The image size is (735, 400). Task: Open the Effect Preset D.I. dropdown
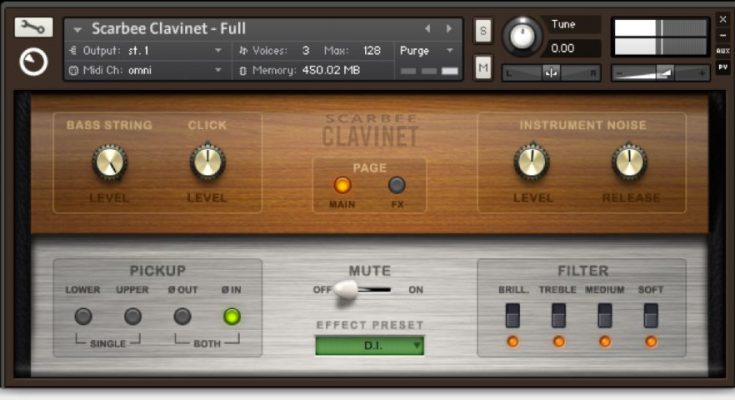pos(369,346)
